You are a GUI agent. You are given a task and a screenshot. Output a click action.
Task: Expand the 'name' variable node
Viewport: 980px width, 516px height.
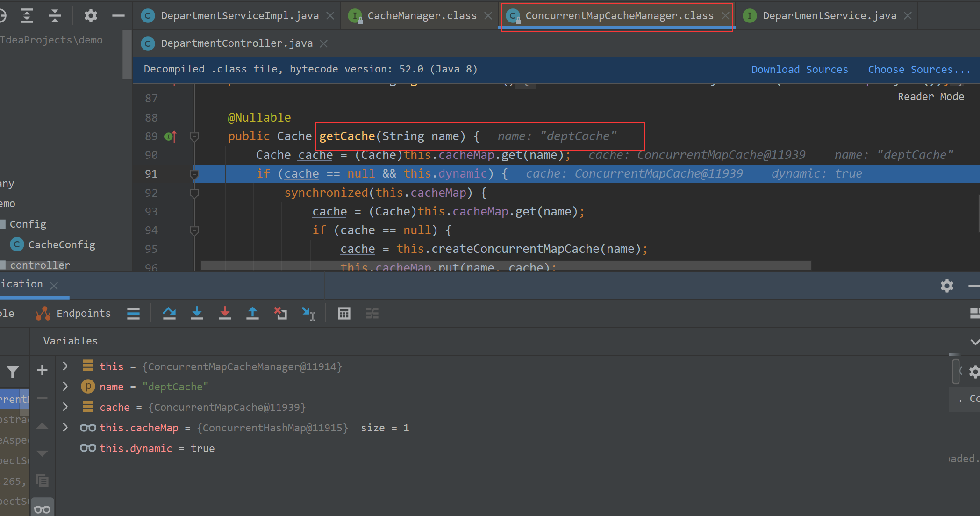point(65,386)
